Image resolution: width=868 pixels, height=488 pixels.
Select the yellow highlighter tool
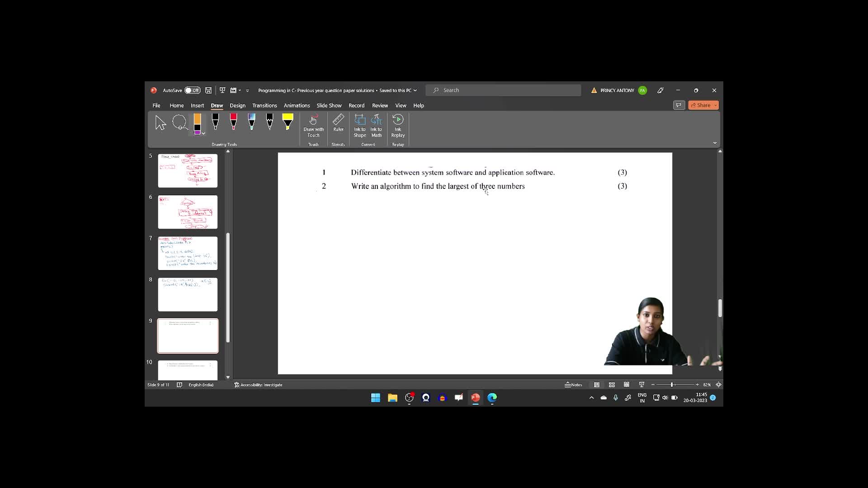(x=288, y=122)
